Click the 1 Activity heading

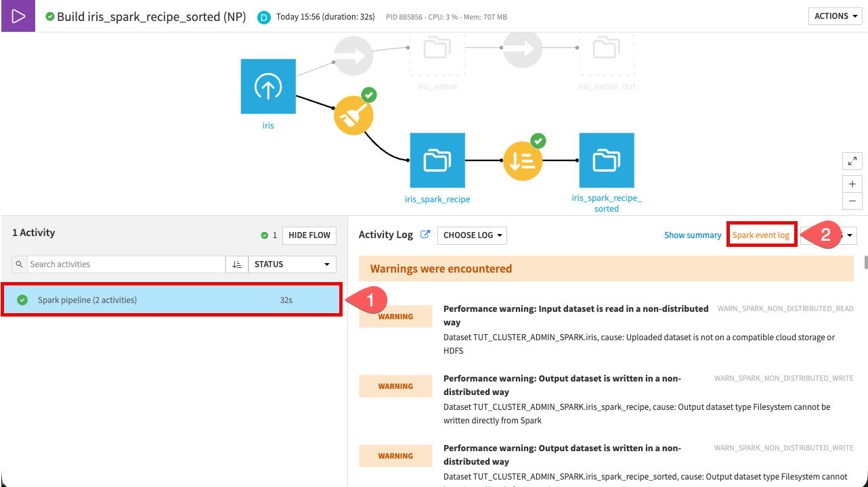(34, 233)
